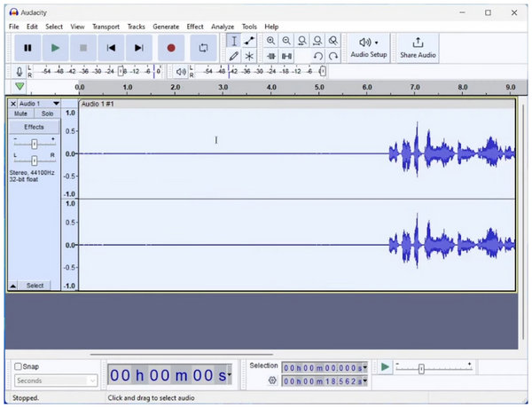Click the Stop transport button
This screenshot has height=408, width=532.
(x=83, y=48)
